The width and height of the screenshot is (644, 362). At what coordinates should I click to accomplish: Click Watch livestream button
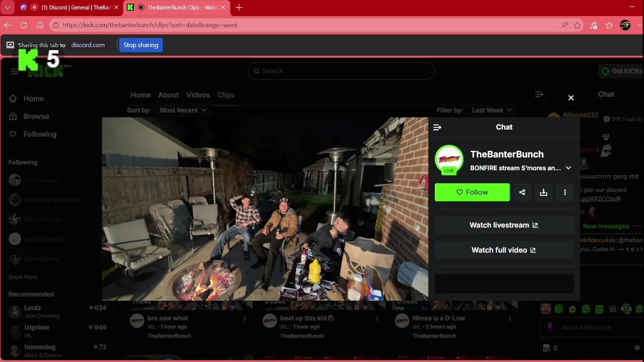[x=504, y=225]
